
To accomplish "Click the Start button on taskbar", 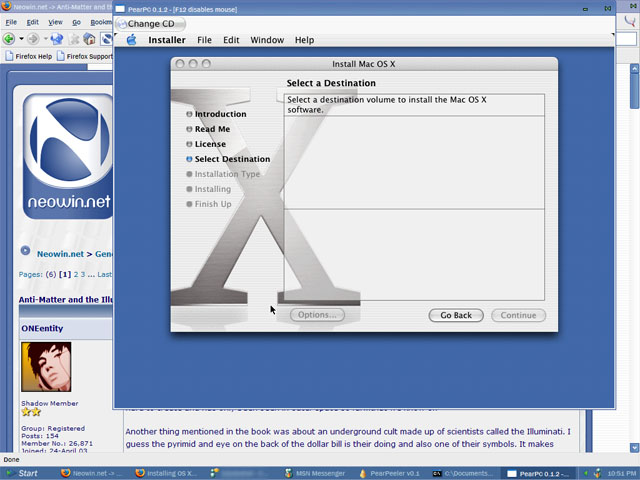I will point(22,473).
